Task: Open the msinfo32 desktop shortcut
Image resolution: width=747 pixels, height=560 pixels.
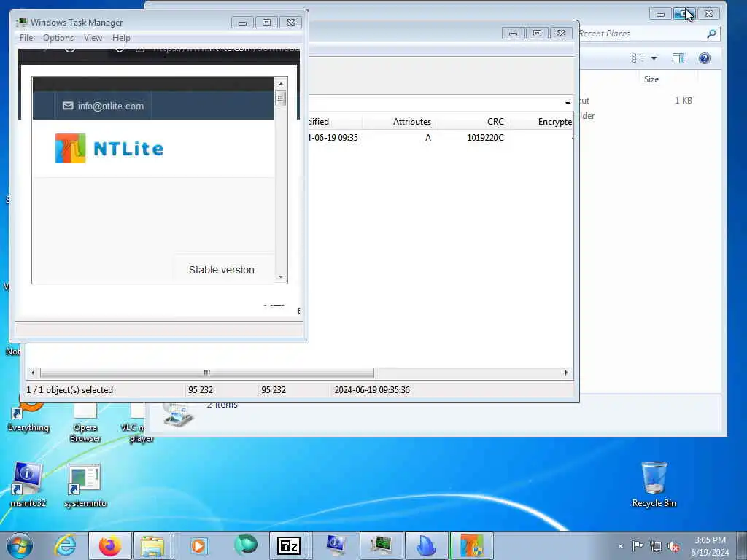Action: click(28, 485)
